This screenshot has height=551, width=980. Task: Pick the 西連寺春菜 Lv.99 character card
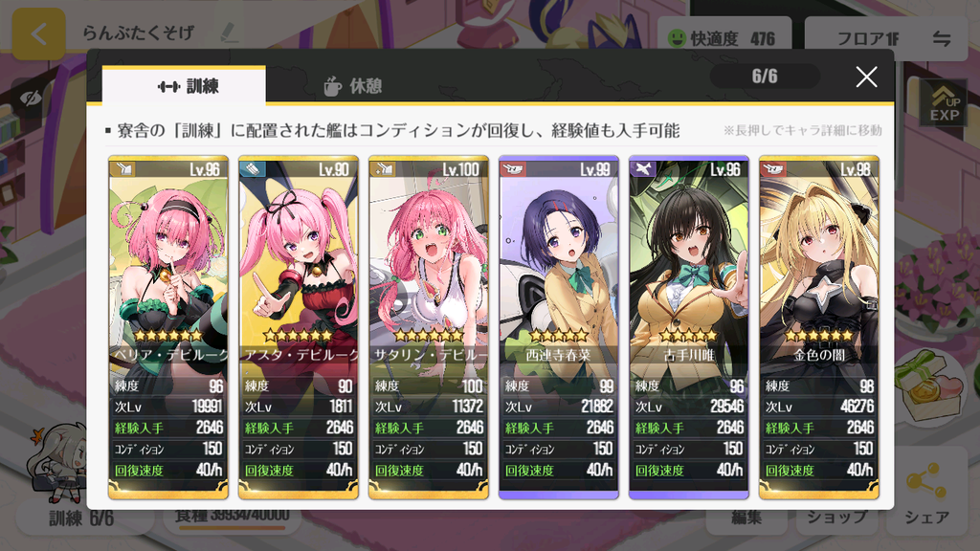(559, 327)
